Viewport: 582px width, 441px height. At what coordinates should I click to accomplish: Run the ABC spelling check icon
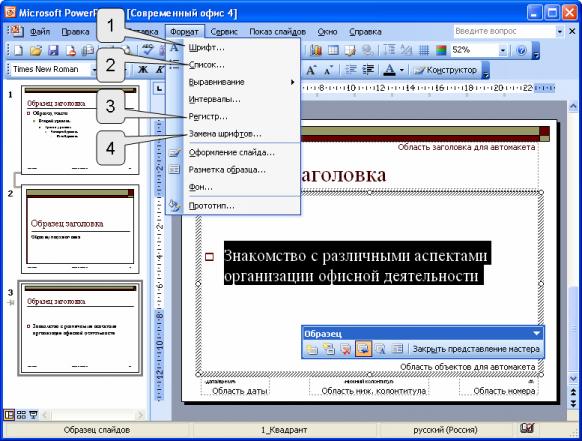(148, 50)
